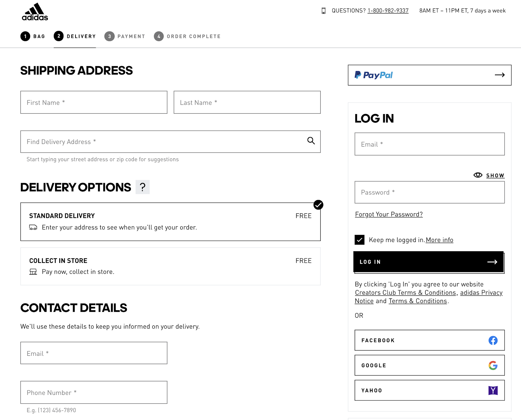Screen dimensions: 521x420
Task: Click the Google logo icon
Action: 493,366
